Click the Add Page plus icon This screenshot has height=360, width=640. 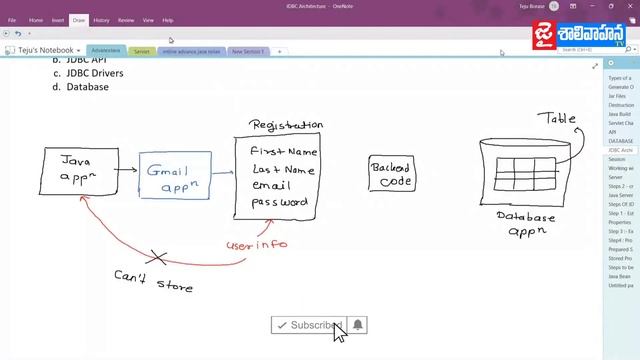tap(611, 63)
